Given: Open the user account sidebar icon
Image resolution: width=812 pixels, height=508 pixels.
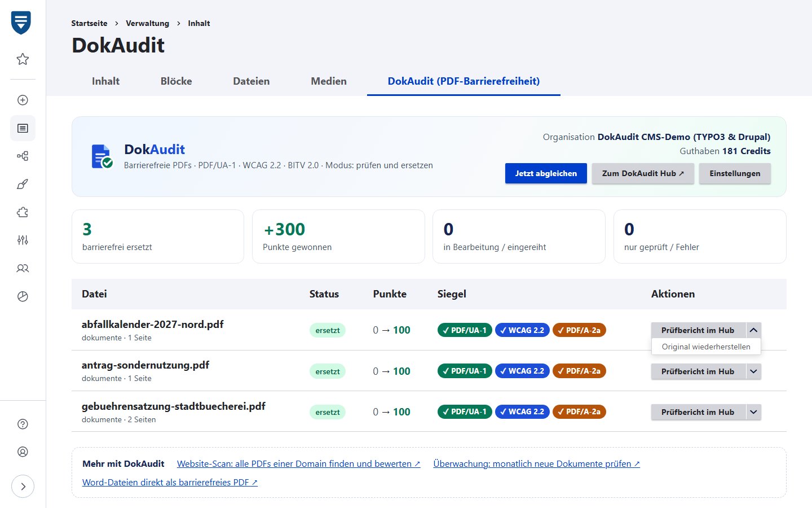Looking at the screenshot, I should (x=23, y=452).
